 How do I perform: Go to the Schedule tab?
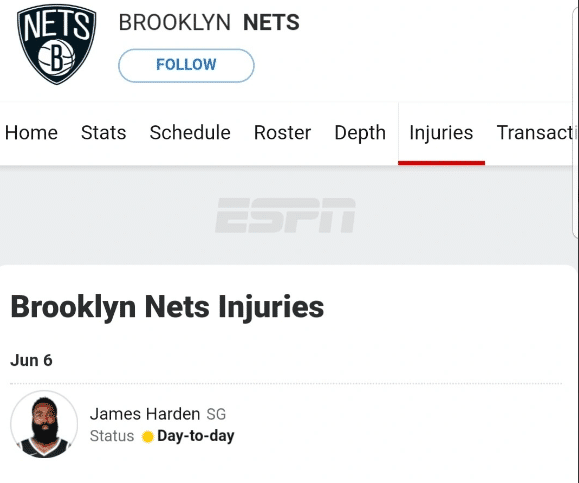(x=190, y=133)
